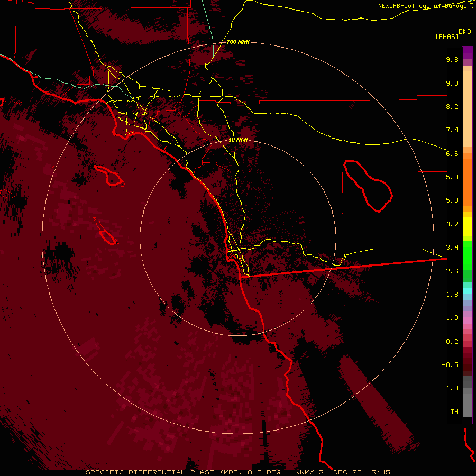Pick the bright yellow color bar segment

point(467,226)
